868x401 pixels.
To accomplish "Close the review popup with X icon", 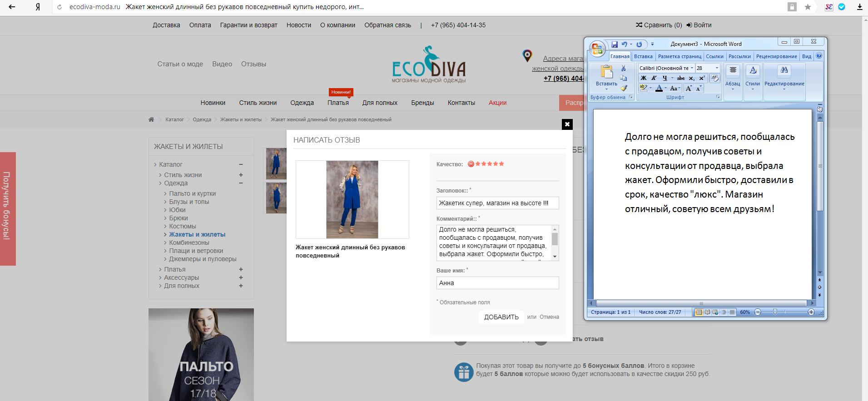I will [x=567, y=124].
